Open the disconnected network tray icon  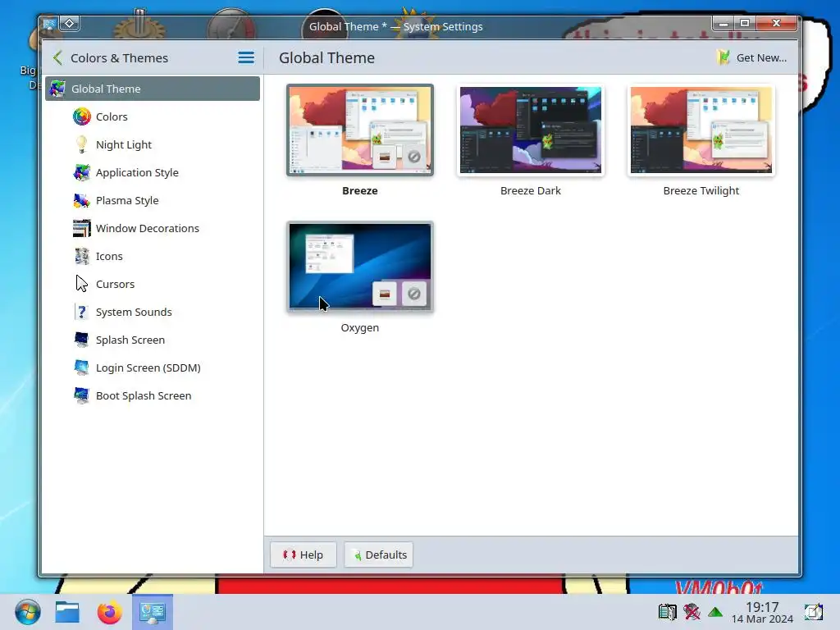coord(692,612)
